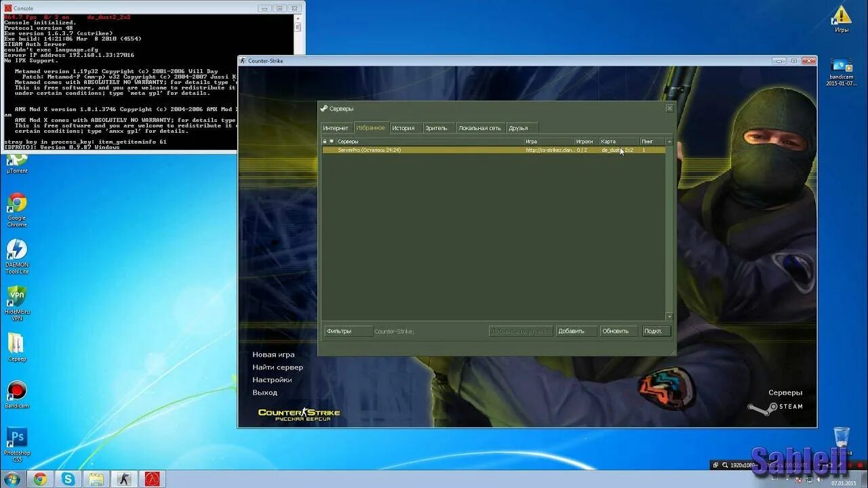Click the server list scroll-down arrow
This screenshot has width=868, height=488.
669,317
